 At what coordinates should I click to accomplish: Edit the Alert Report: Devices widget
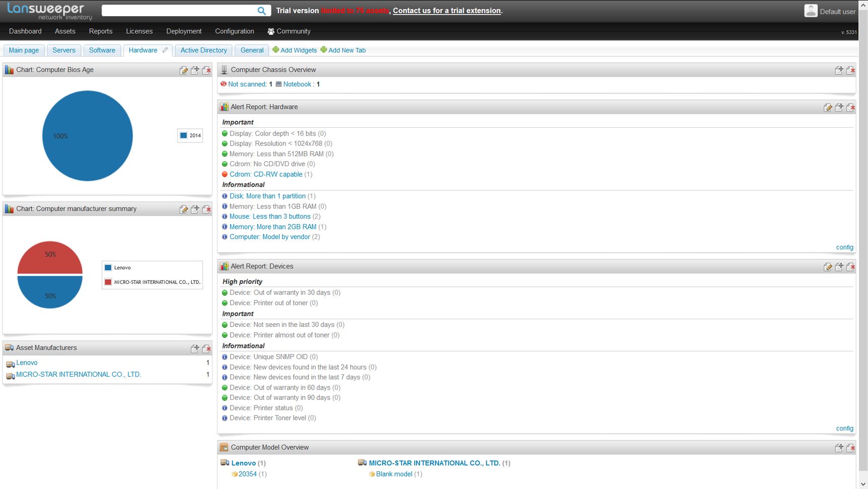coord(828,267)
